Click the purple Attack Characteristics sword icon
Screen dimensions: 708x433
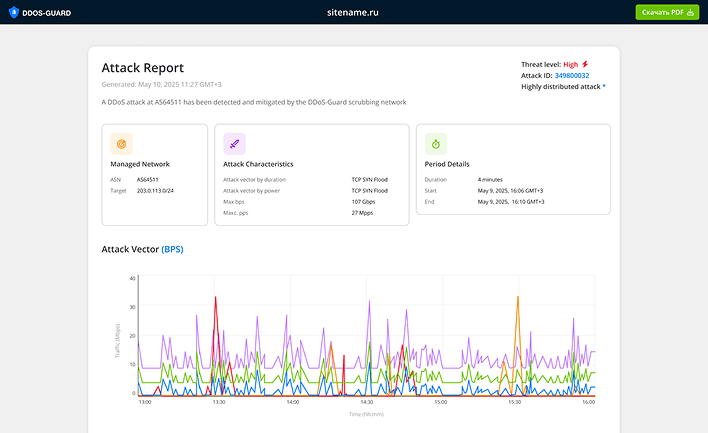click(234, 144)
